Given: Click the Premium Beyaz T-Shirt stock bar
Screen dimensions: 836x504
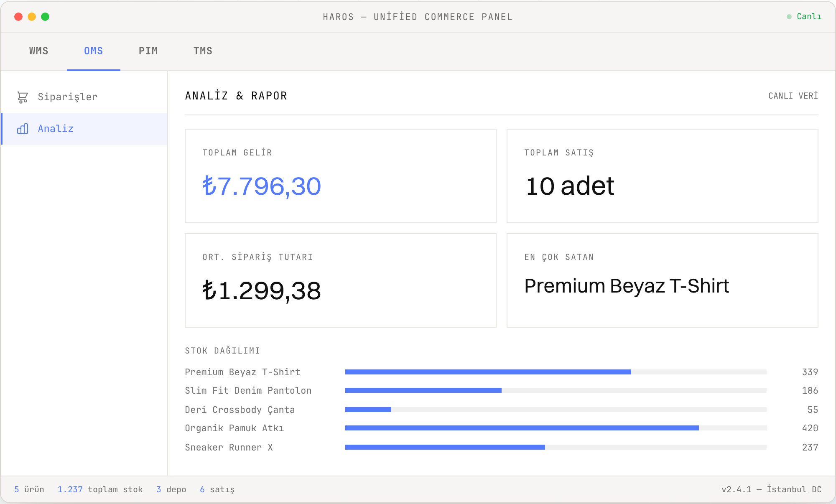Looking at the screenshot, I should tap(556, 372).
